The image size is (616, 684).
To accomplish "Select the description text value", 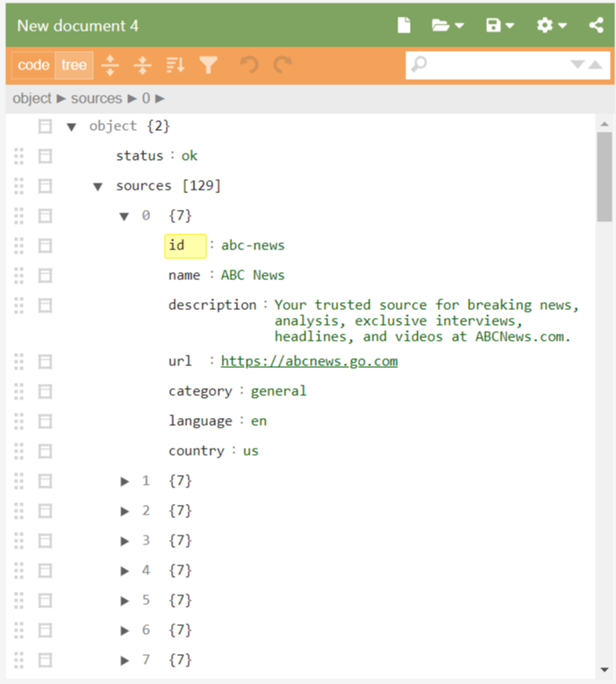I will click(426, 320).
